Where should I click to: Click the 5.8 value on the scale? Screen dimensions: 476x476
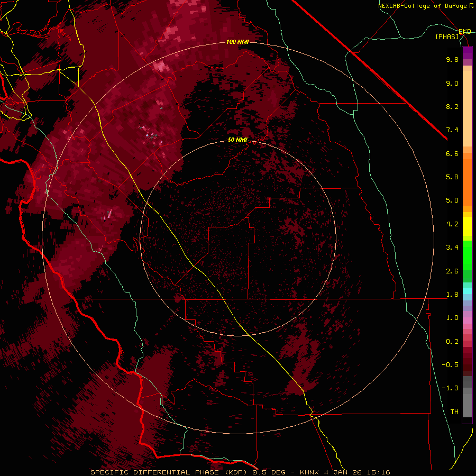(x=452, y=177)
